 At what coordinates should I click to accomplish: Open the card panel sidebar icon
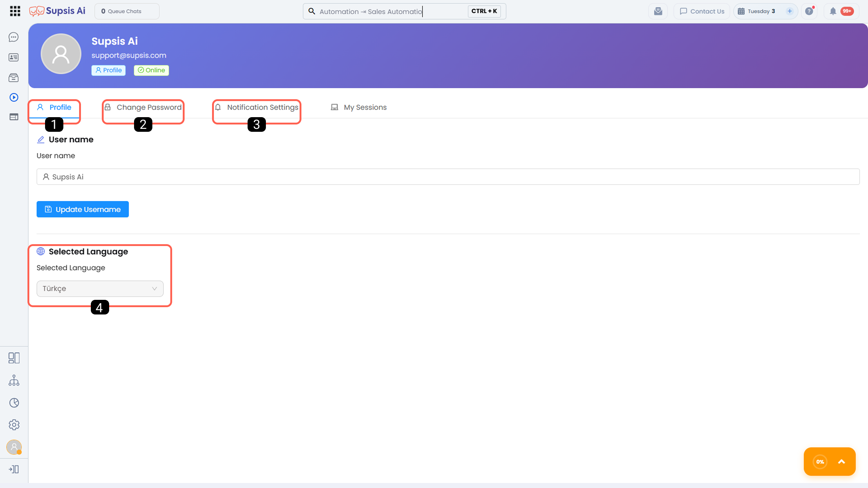coord(14,117)
